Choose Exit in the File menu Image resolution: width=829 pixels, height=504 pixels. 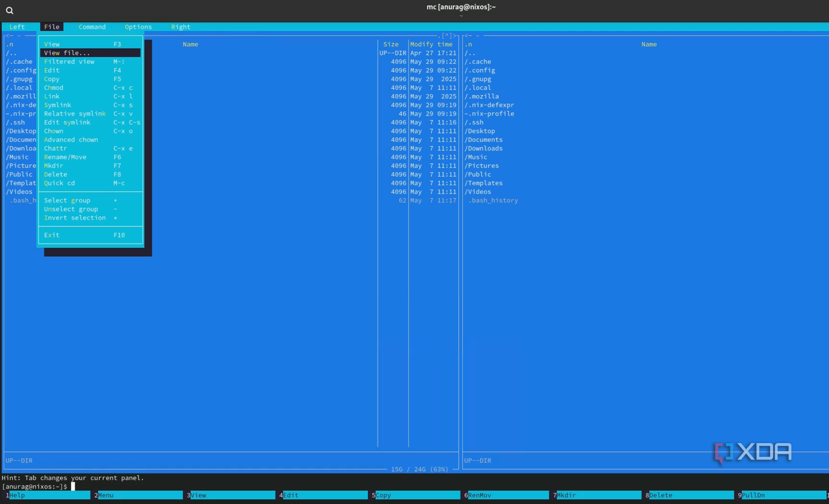pyautogui.click(x=90, y=235)
